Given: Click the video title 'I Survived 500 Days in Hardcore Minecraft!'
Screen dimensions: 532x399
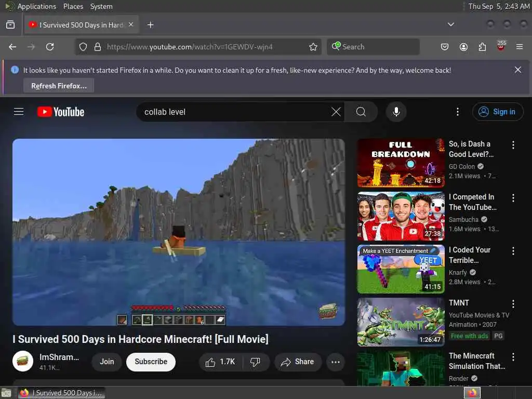Looking at the screenshot, I should tap(140, 339).
